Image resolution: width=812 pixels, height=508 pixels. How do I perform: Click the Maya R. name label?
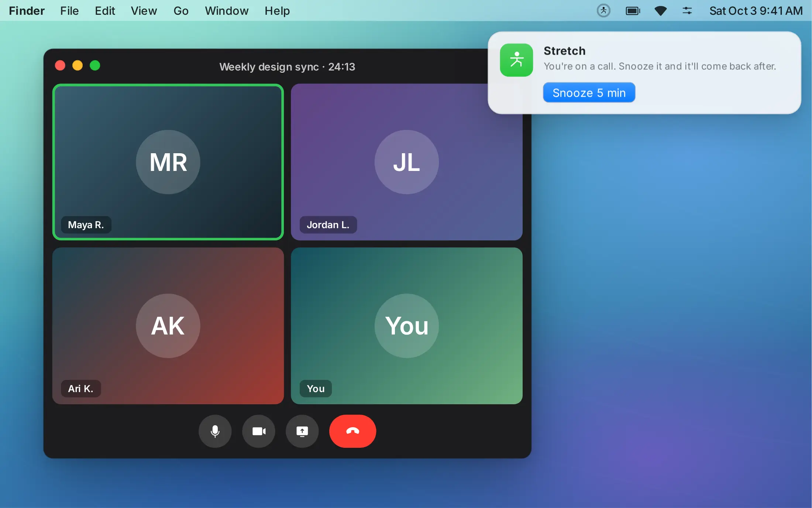86,224
